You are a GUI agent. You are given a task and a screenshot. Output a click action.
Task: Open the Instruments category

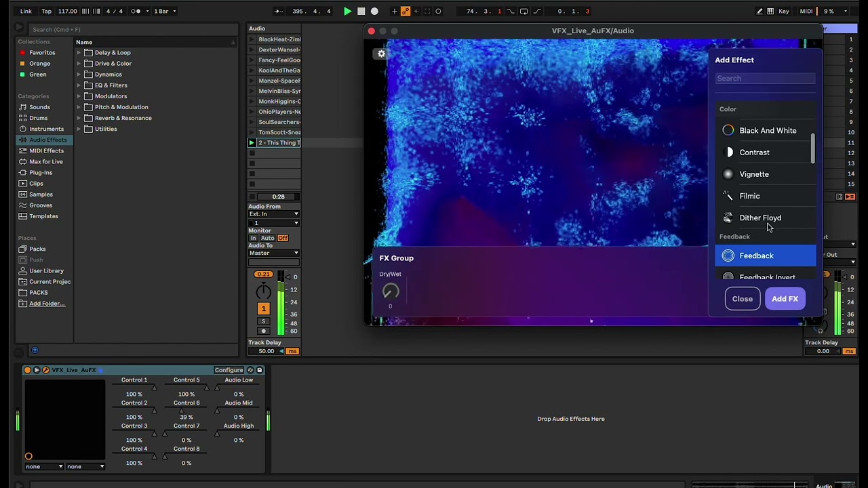click(x=46, y=129)
